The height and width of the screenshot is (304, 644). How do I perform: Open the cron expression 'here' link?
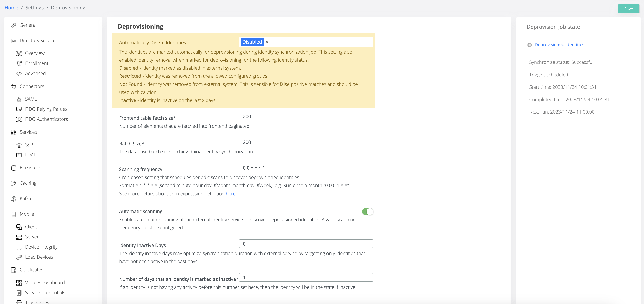230,194
